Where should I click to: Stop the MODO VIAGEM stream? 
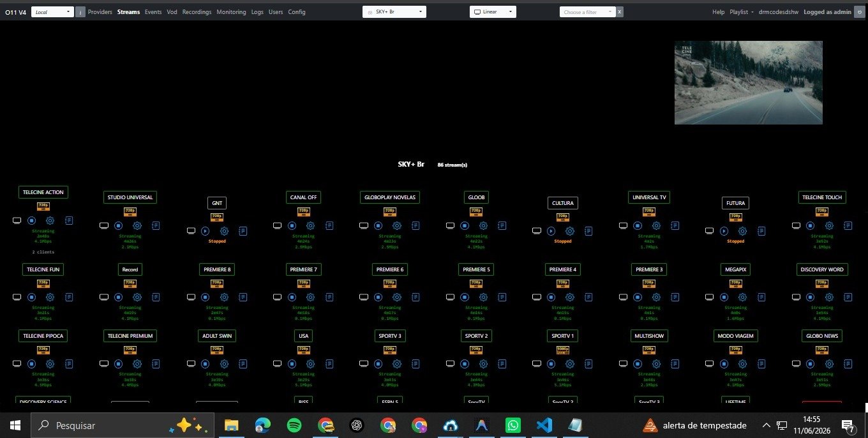(724, 363)
